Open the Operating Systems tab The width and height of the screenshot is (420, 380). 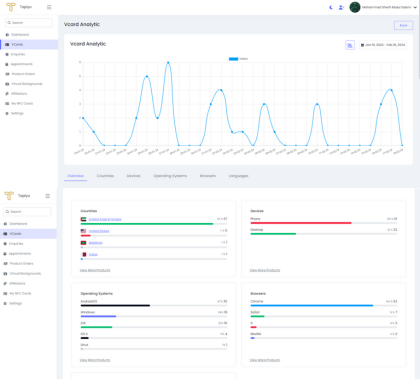(x=170, y=176)
